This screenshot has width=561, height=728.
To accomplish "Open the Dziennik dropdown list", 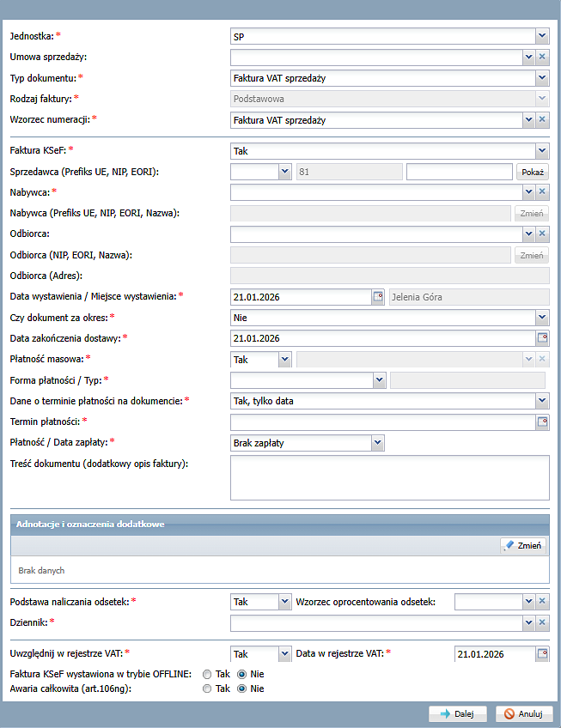I will [x=528, y=622].
